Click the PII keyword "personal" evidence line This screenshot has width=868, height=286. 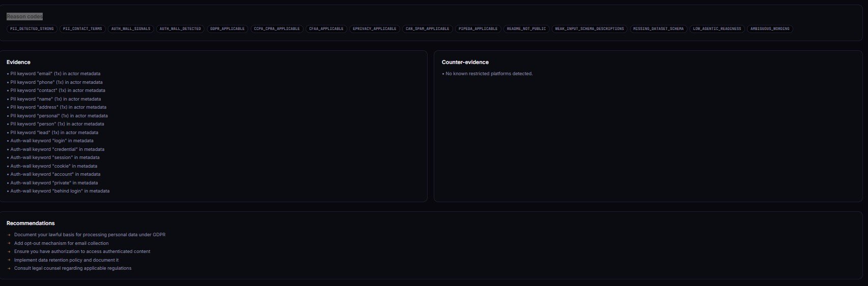[57, 116]
